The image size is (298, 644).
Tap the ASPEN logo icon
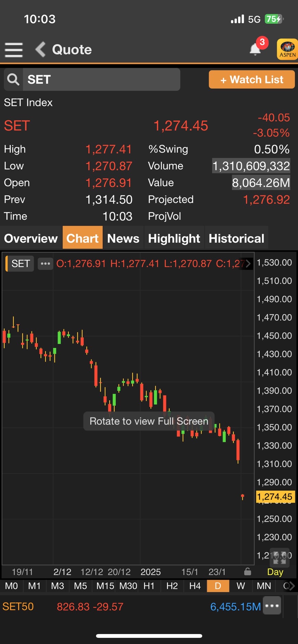coord(287,49)
